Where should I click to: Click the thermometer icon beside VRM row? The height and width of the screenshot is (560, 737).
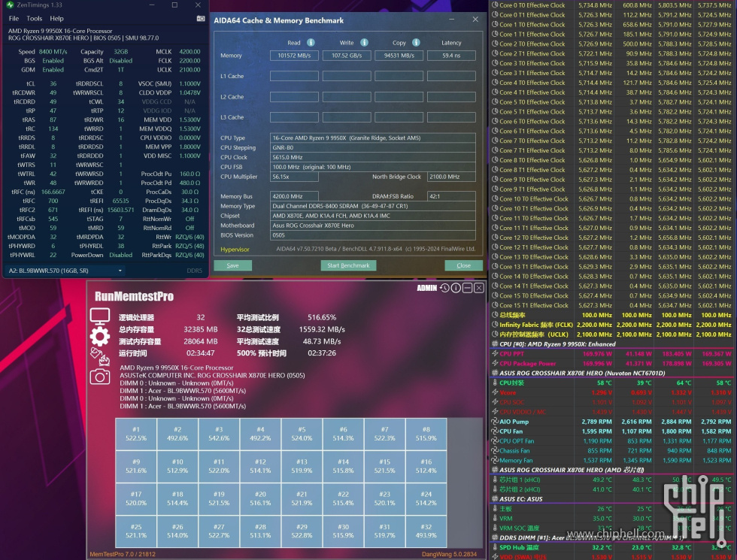pyautogui.click(x=495, y=518)
